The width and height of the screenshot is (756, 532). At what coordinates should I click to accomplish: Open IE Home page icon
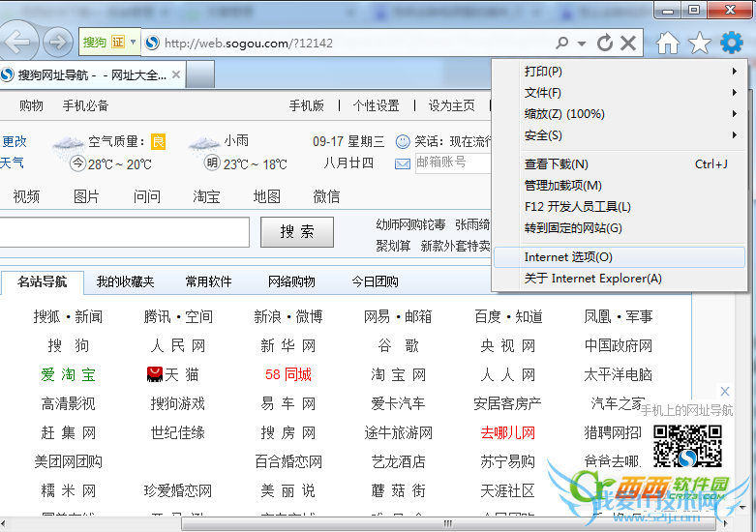pos(668,43)
